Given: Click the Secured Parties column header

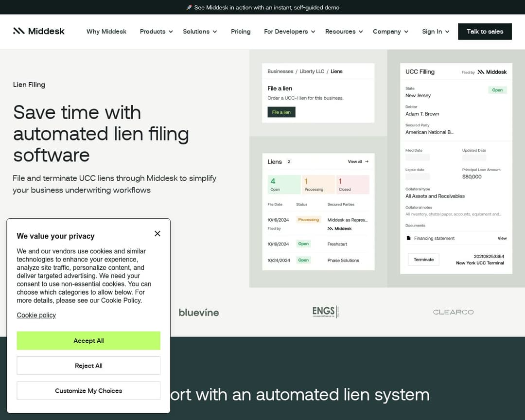Looking at the screenshot, I should [x=341, y=204].
